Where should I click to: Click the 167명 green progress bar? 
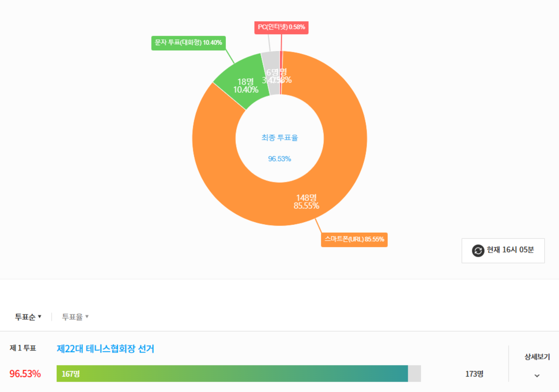tap(232, 374)
